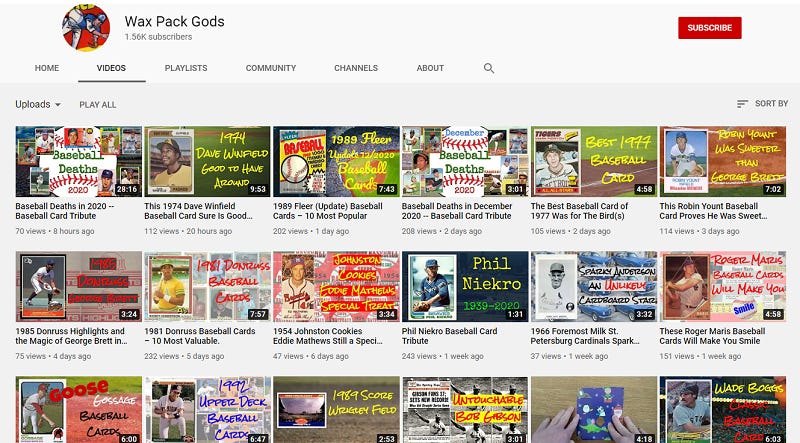
Task: Click Play All uploads
Action: (97, 105)
